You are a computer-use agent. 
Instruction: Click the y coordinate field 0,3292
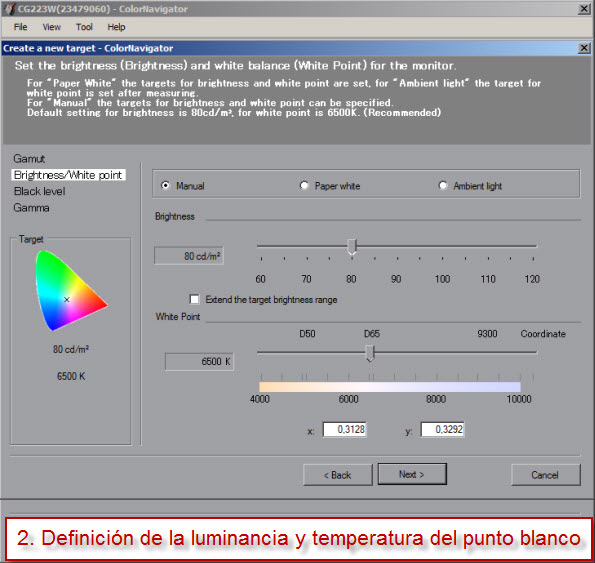pyautogui.click(x=442, y=430)
